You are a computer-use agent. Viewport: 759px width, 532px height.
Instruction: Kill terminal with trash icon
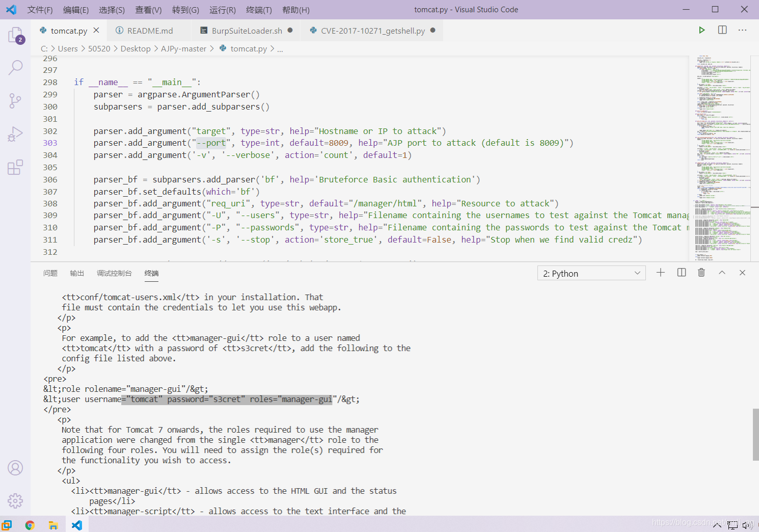point(701,273)
